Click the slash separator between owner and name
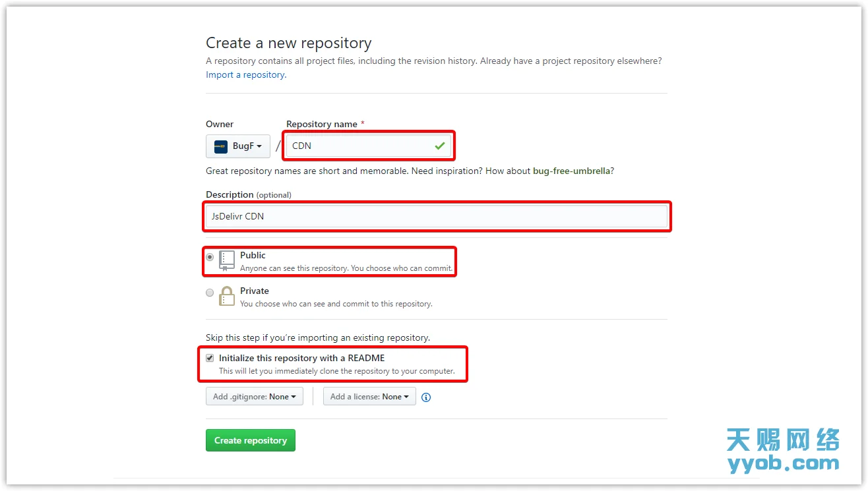868x491 pixels. (x=278, y=146)
